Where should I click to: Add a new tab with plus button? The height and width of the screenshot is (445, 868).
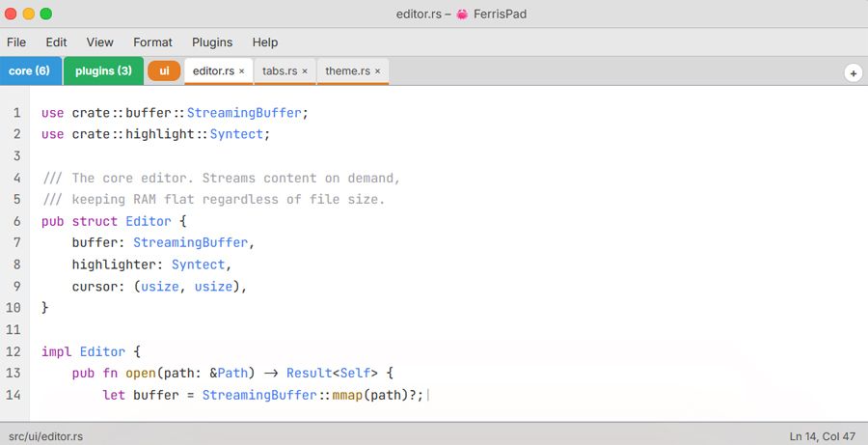click(x=854, y=73)
